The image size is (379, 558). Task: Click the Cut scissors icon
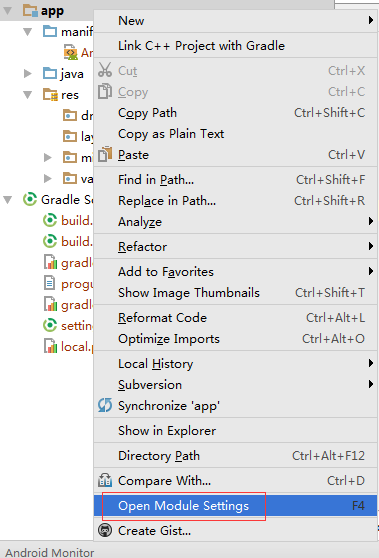coord(105,70)
